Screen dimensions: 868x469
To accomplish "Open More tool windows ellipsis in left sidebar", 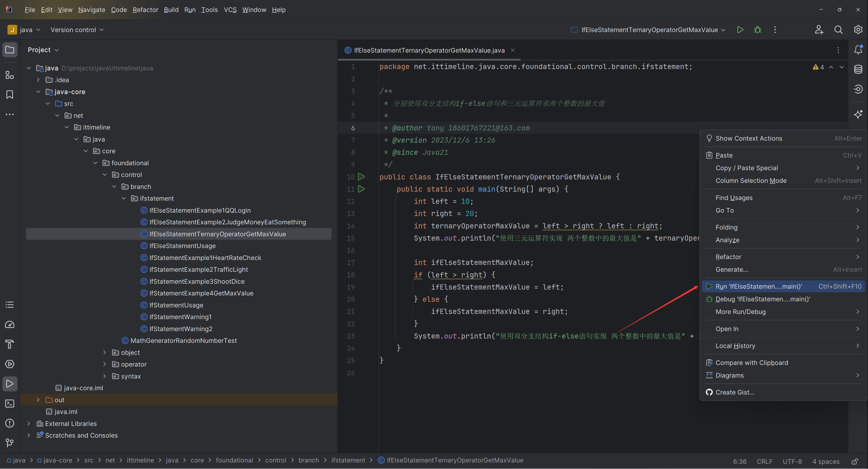I will pyautogui.click(x=10, y=114).
